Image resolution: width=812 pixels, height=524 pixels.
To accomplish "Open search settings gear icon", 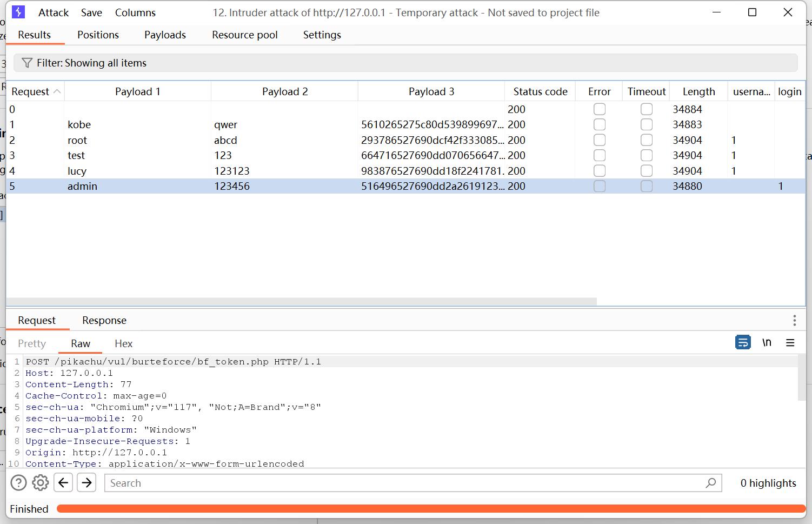I will (41, 482).
